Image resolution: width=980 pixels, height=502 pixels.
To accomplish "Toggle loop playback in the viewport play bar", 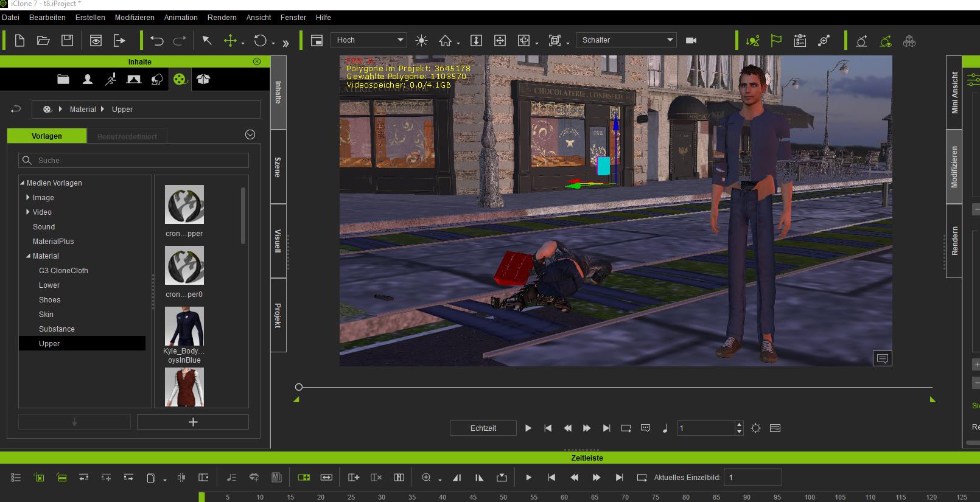I will point(626,428).
